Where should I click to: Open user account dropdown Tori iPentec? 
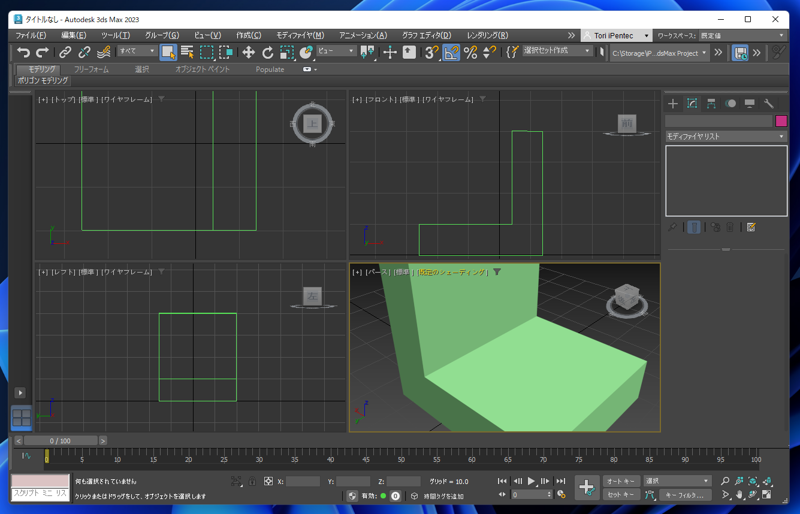(x=616, y=35)
